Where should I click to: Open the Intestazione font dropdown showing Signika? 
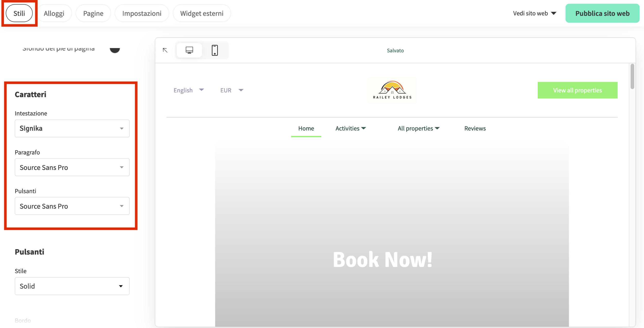72,128
